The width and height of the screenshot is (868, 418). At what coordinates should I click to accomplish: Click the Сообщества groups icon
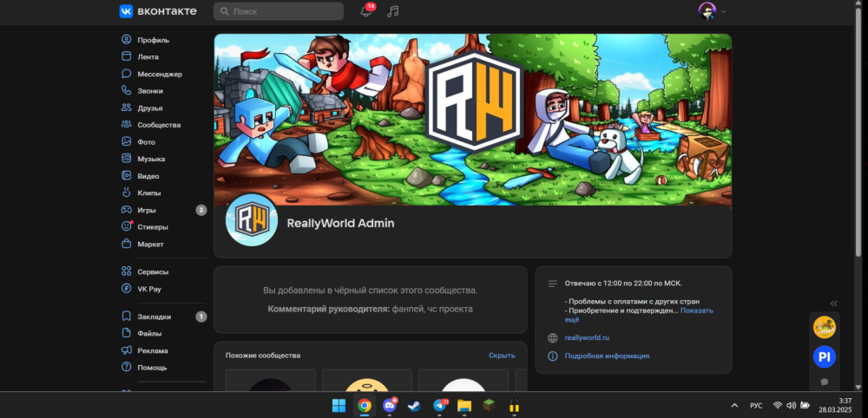tap(126, 125)
